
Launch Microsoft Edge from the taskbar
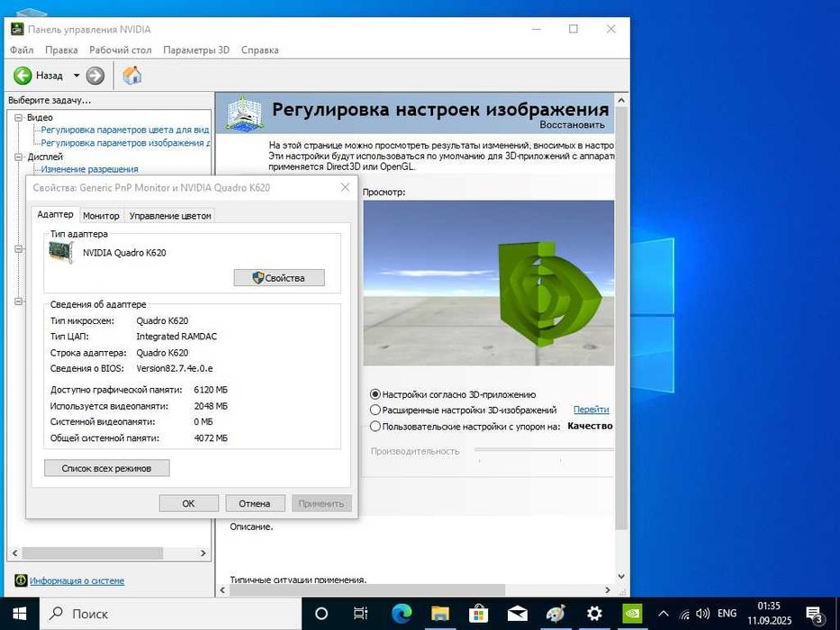click(402, 614)
